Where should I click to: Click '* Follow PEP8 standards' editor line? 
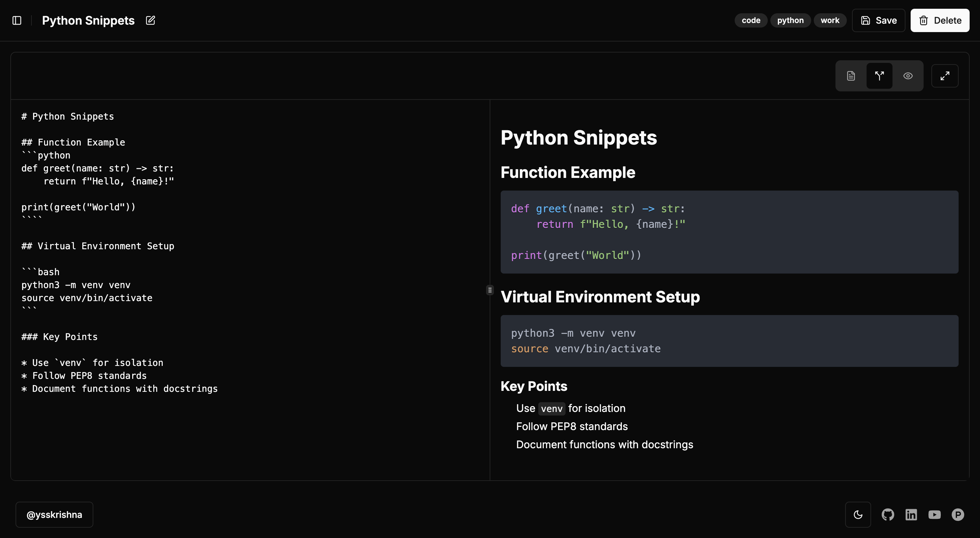pos(84,376)
